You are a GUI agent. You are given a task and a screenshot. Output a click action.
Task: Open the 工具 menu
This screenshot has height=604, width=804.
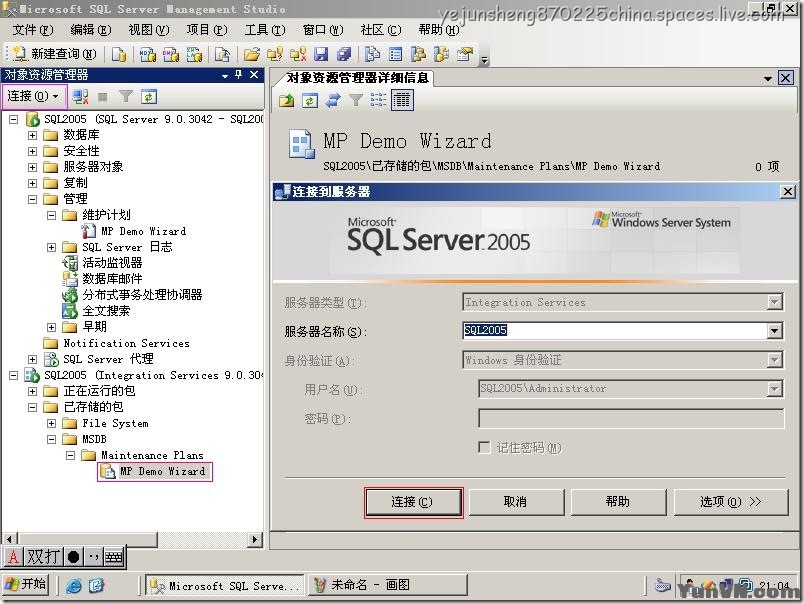(265, 30)
